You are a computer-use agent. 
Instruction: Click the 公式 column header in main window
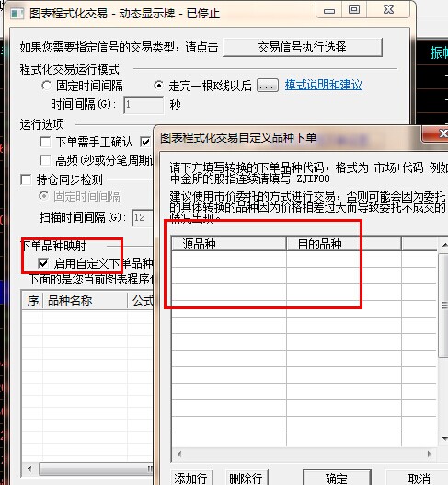coord(141,300)
